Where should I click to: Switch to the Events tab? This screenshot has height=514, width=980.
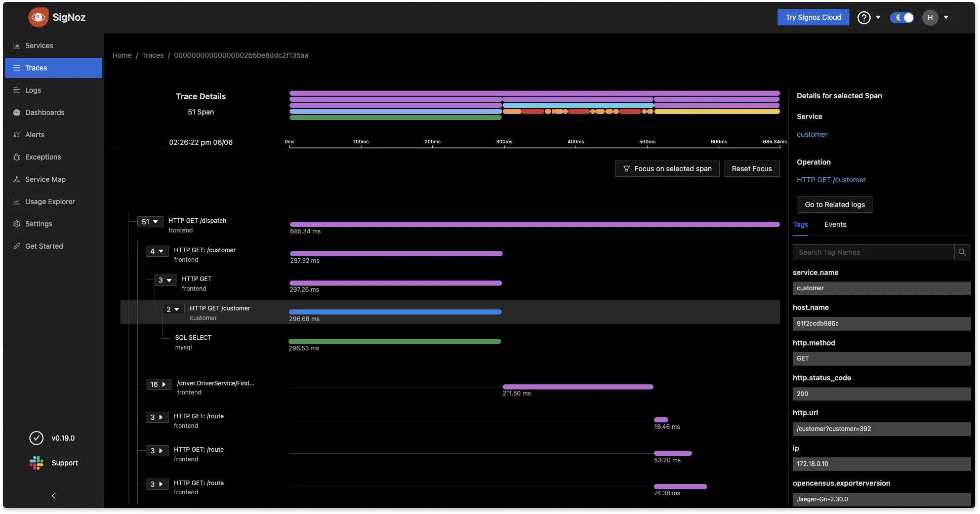pos(835,224)
